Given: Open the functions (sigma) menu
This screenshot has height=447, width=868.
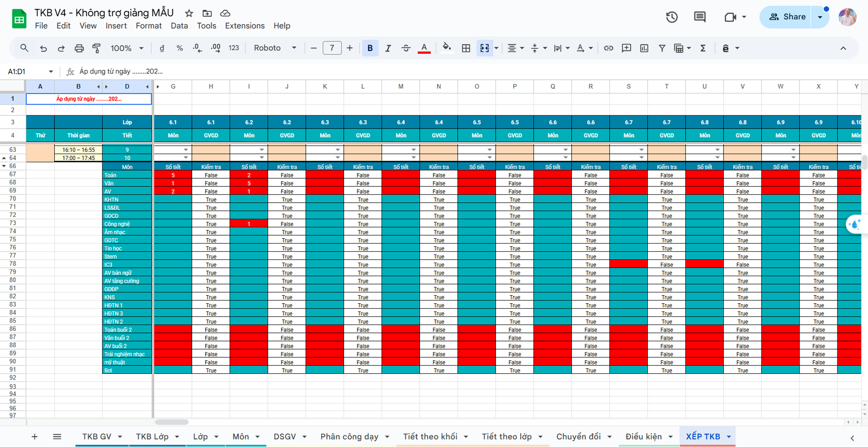Looking at the screenshot, I should click(x=703, y=48).
